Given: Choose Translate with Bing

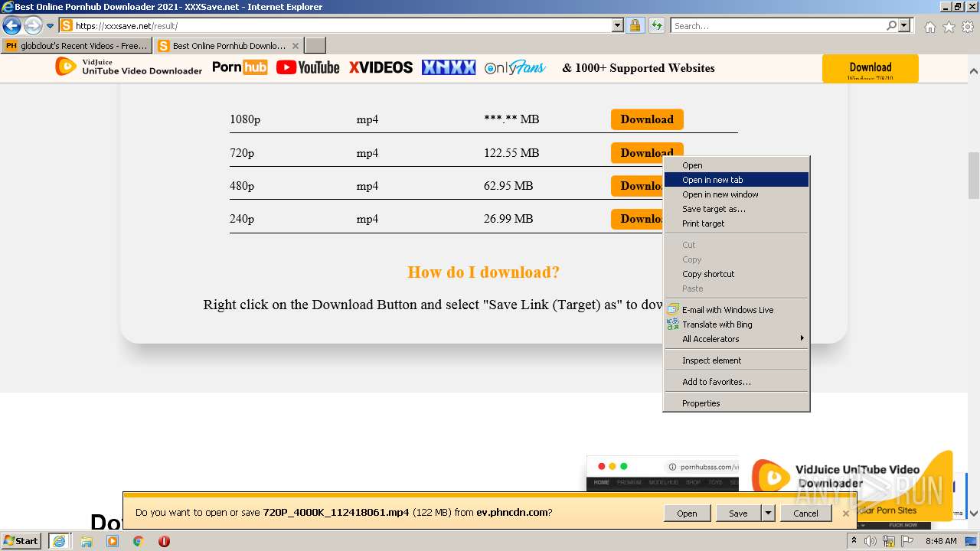Looking at the screenshot, I should tap(736, 324).
